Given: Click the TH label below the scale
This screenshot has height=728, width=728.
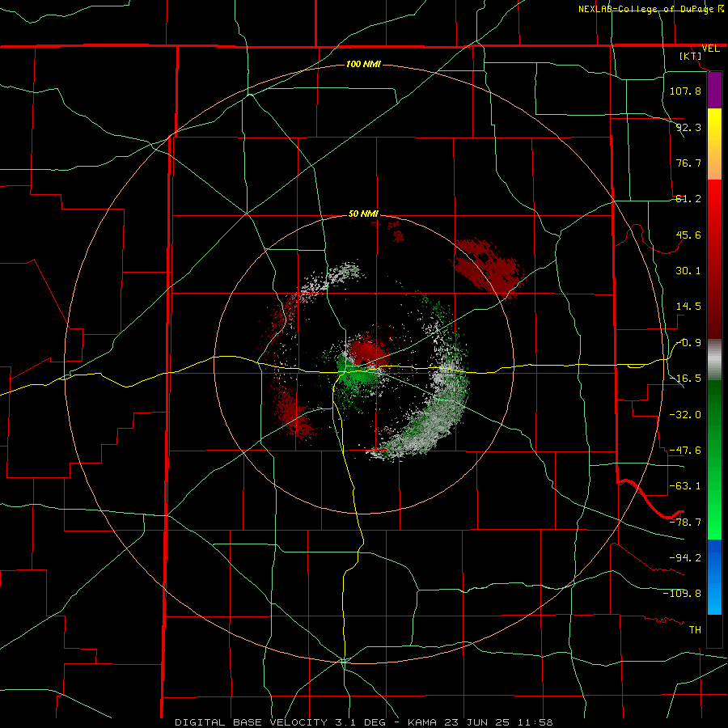Looking at the screenshot, I should click(x=695, y=630).
